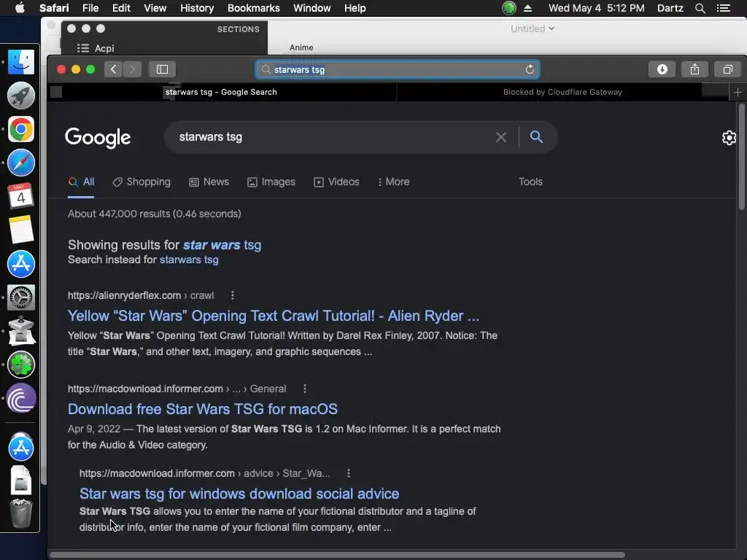747x560 pixels.
Task: Select the 'starwars tsg - Google Search' tab
Action: (x=222, y=93)
